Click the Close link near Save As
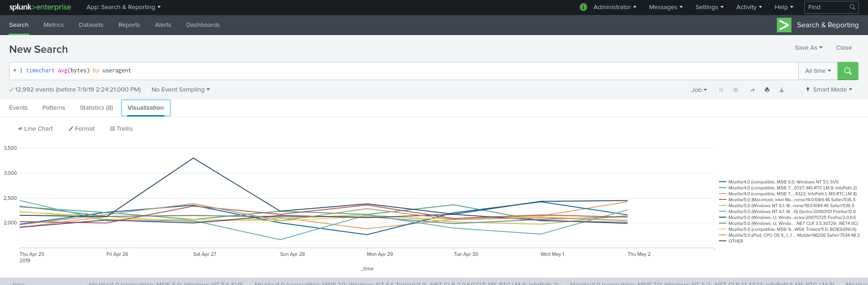The width and height of the screenshot is (868, 285). [x=844, y=48]
